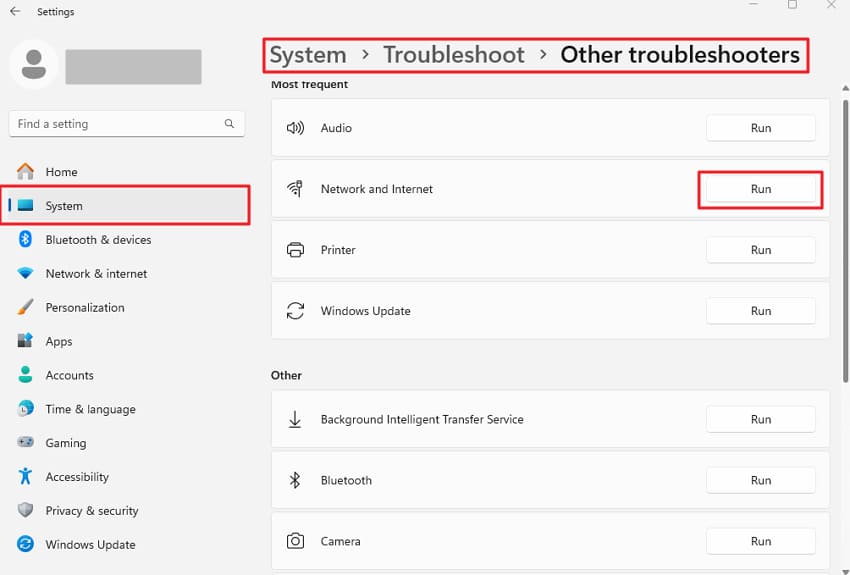Open Gaming settings
The width and height of the screenshot is (850, 575).
click(126, 443)
